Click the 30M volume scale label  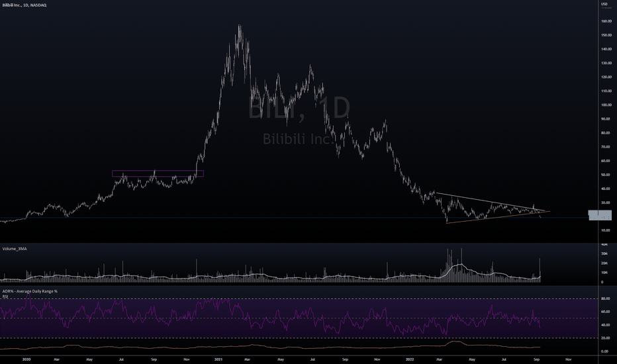pos(604,254)
